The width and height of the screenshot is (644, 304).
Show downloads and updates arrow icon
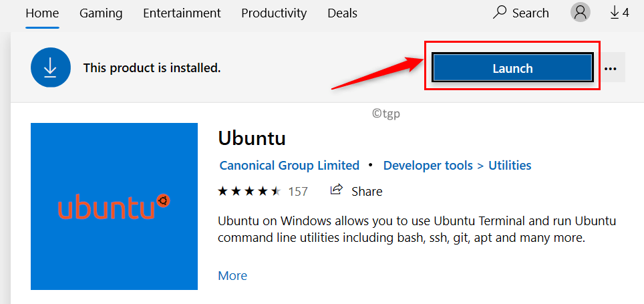615,13
